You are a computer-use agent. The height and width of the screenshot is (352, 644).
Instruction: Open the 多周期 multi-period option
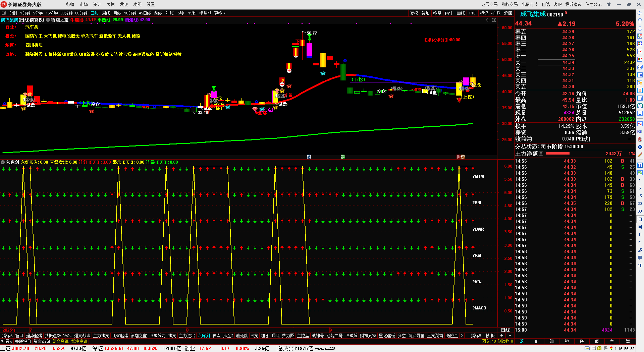(205, 13)
